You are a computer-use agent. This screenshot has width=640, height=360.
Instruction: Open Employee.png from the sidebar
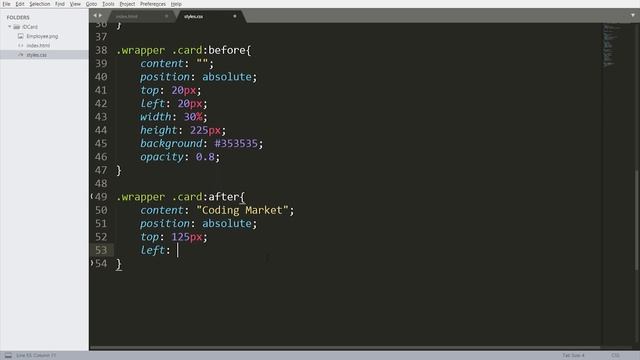[x=42, y=36]
